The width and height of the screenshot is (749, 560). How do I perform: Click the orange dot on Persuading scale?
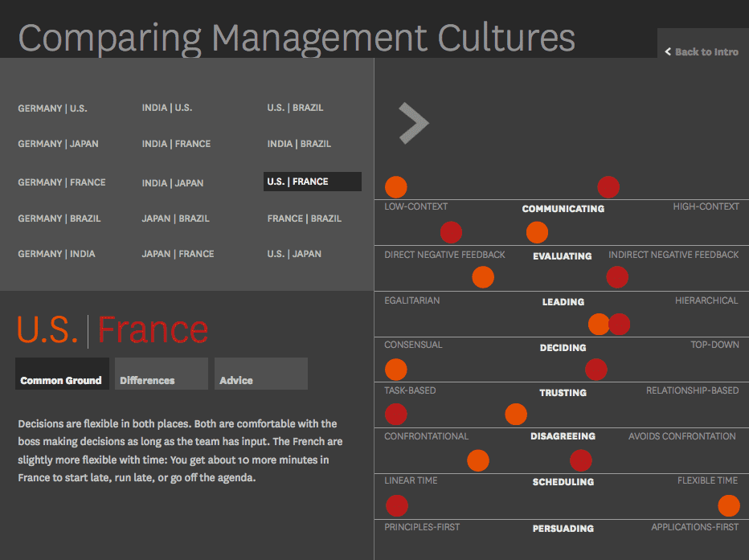click(x=728, y=506)
